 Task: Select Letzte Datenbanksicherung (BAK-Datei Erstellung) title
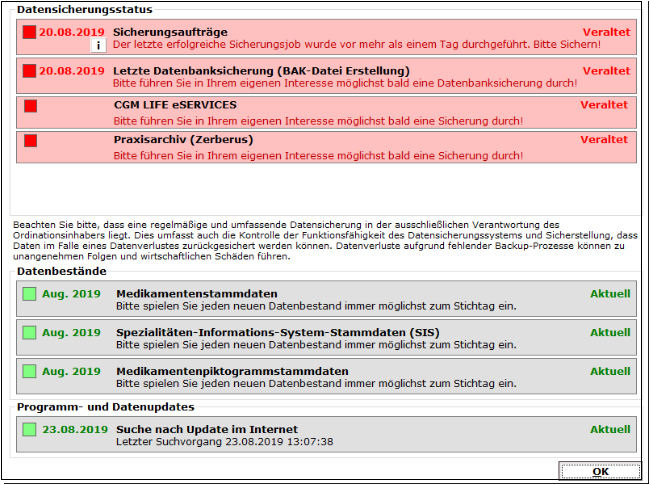tap(261, 71)
